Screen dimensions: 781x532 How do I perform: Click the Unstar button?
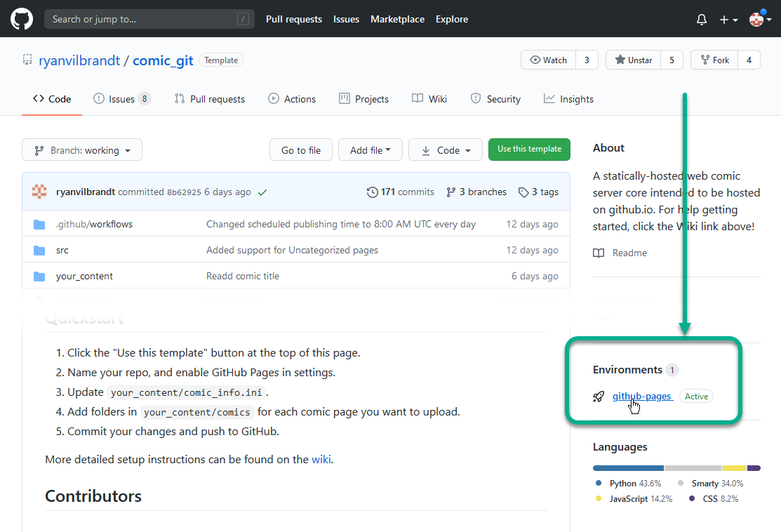tap(633, 60)
